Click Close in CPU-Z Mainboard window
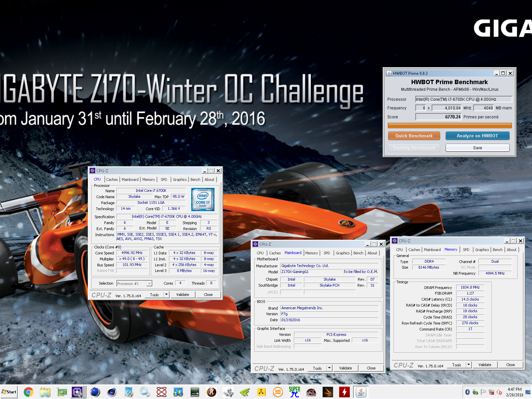The image size is (532, 399). (x=371, y=368)
